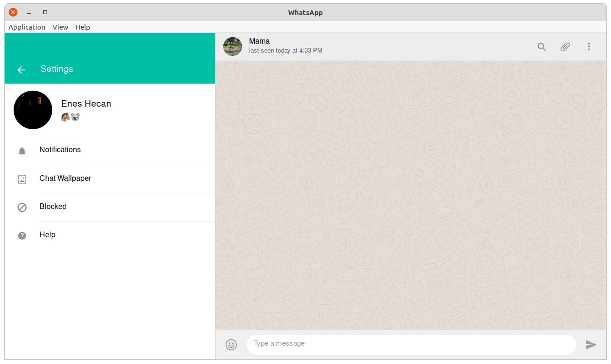Click the emoji status under Enes Hecan

pos(70,117)
